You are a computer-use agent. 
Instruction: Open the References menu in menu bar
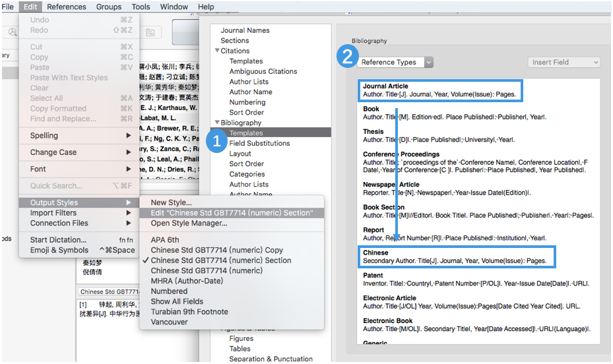(x=66, y=7)
